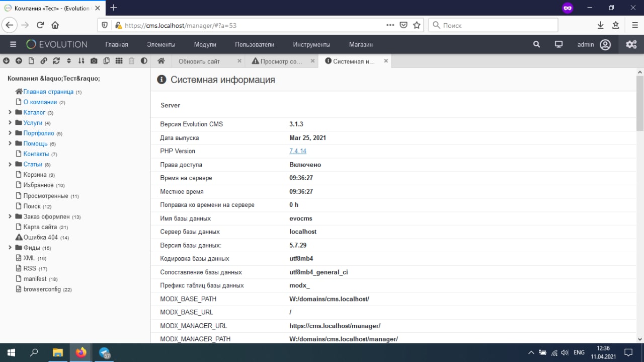This screenshot has width=644, height=362.
Task: Switch to the Обновить сайт tab
Action: [x=199, y=61]
